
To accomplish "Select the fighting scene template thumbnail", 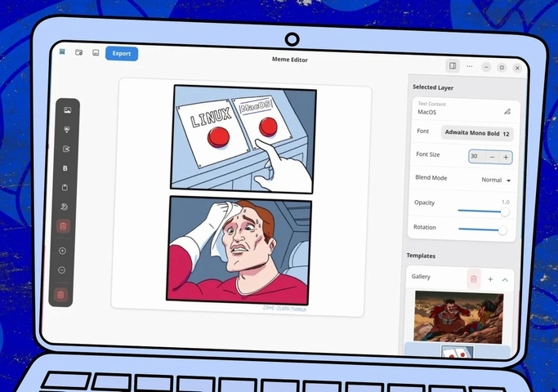I will coord(458,318).
